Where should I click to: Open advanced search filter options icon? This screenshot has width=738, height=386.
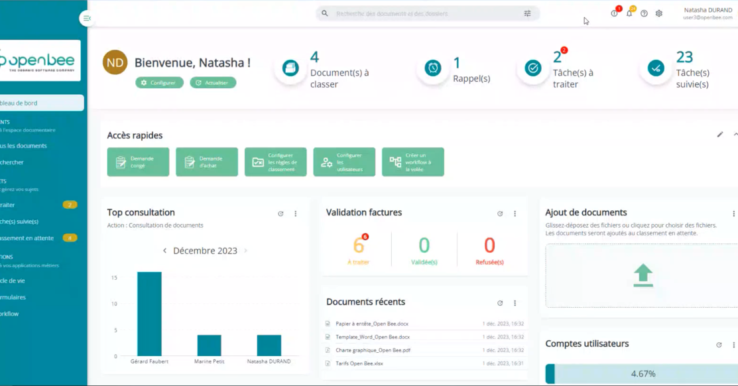(527, 14)
